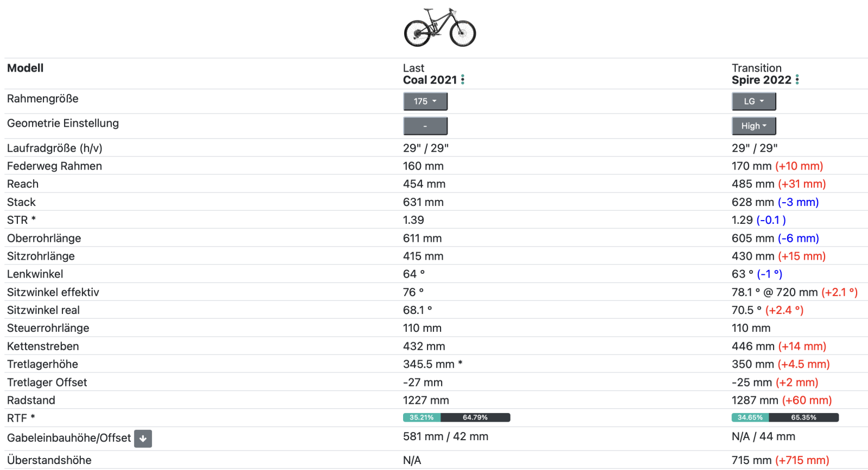Click the Sitzwinkel effektiv row label

(53, 292)
